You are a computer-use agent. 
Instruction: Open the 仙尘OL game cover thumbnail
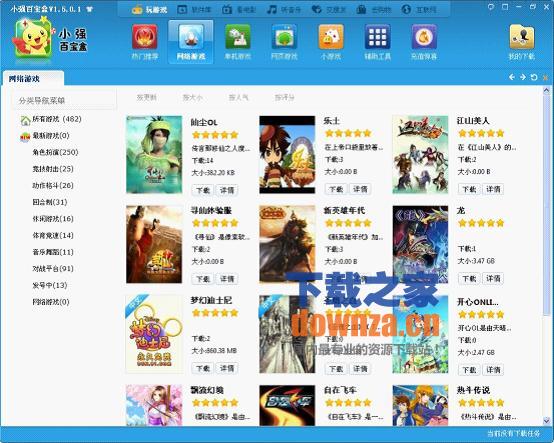tap(154, 154)
